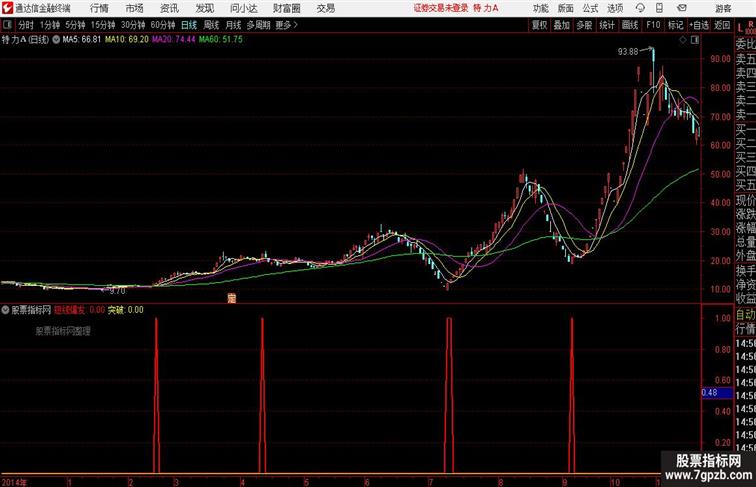This screenshot has width=756, height=487.
Task: Click the 0.48 value on indicator axis
Action: tap(716, 392)
